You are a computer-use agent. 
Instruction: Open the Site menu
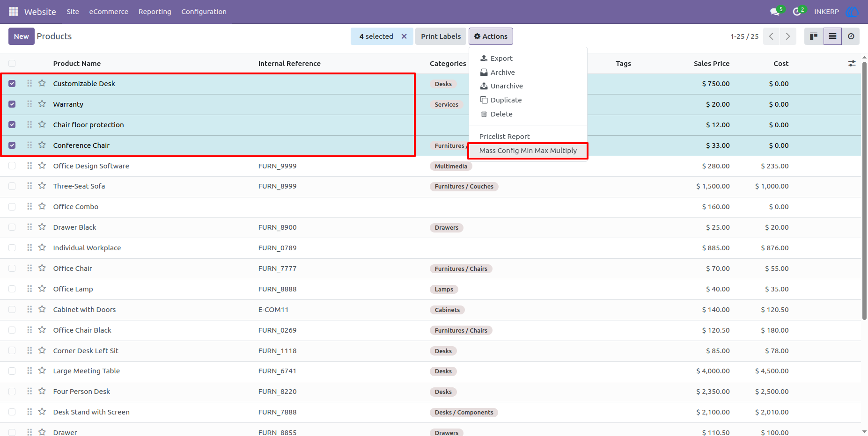click(x=73, y=12)
